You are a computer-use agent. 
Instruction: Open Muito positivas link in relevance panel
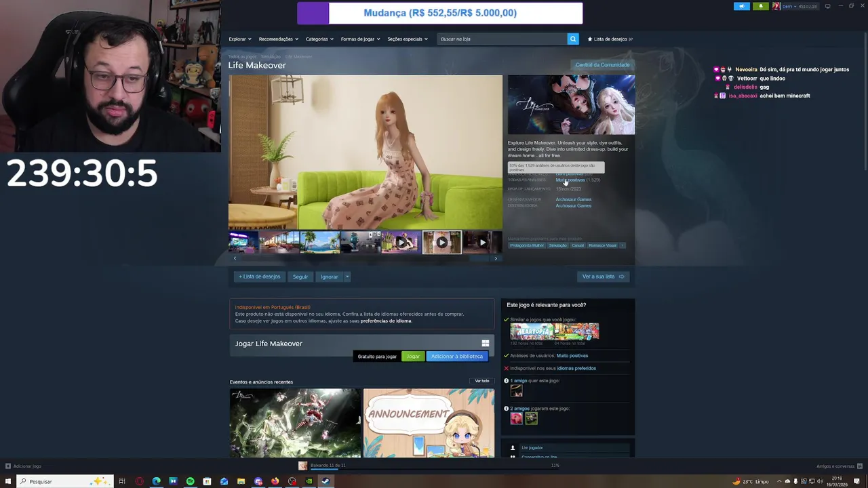(x=572, y=356)
